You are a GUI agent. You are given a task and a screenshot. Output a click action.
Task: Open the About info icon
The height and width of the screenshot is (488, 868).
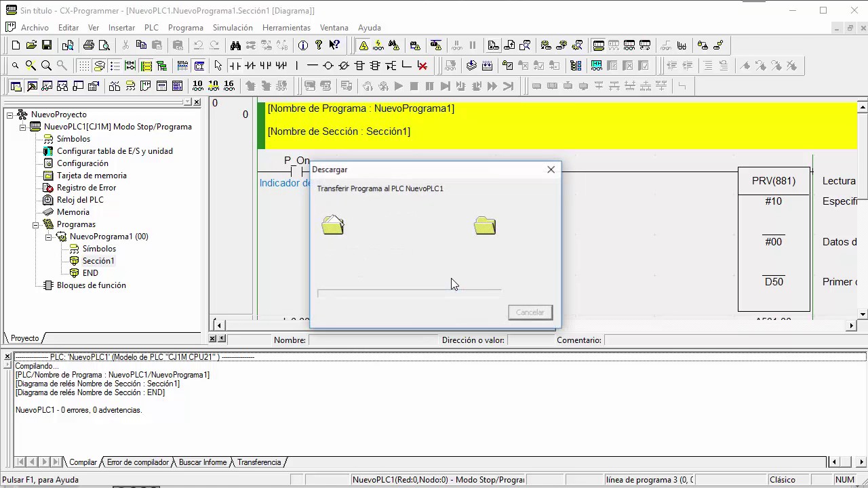tap(303, 45)
